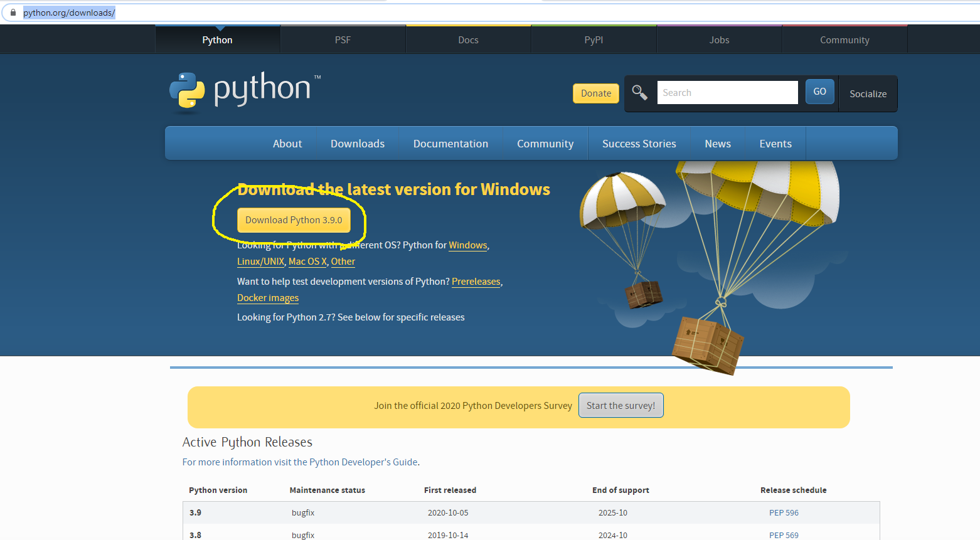Click the 2025-10 end of support cell
Viewport: 980px width, 540px height.
click(x=613, y=512)
